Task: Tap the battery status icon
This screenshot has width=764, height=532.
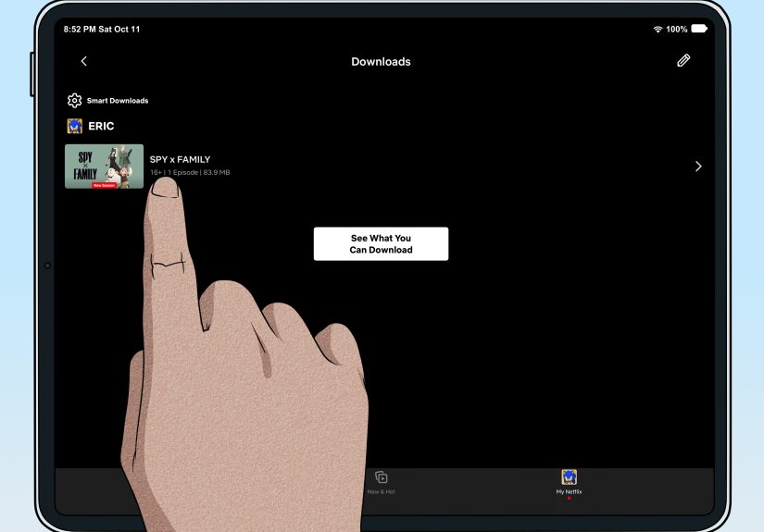Action: 699,29
